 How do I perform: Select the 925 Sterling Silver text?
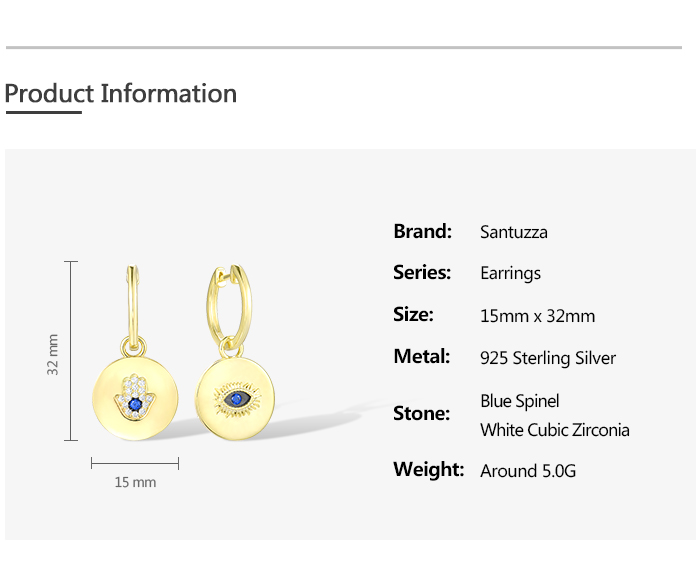(548, 358)
